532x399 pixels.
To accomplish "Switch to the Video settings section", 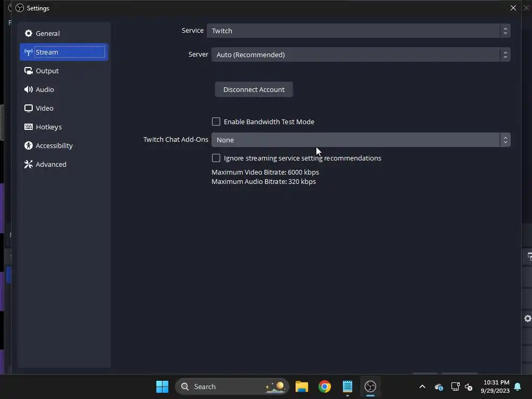I will click(64, 108).
